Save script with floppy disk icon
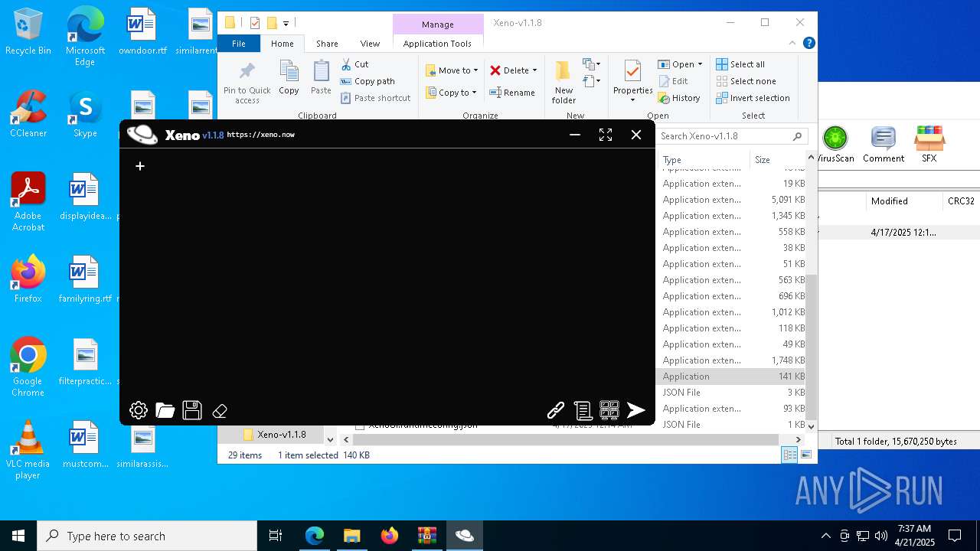This screenshot has height=551, width=980. [x=192, y=410]
